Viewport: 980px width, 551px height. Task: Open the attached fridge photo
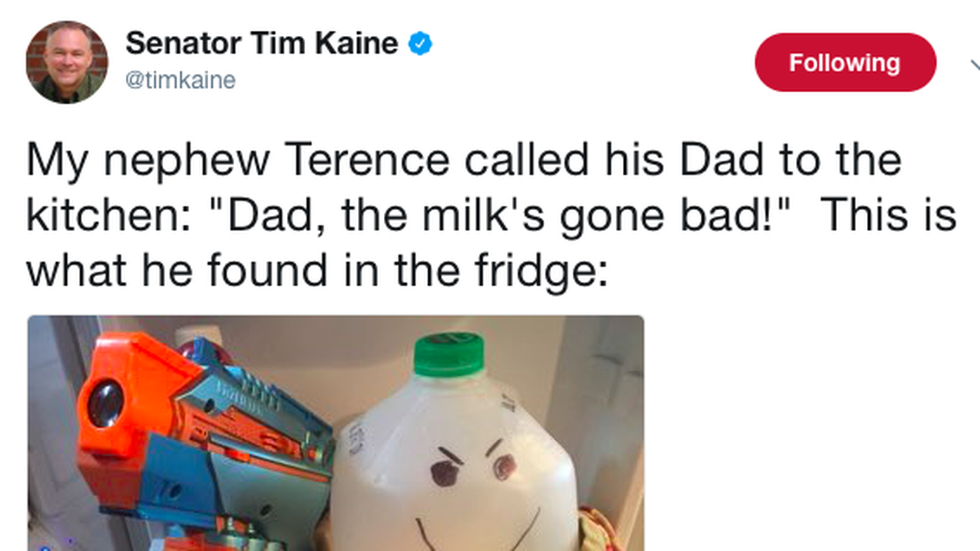[x=335, y=433]
